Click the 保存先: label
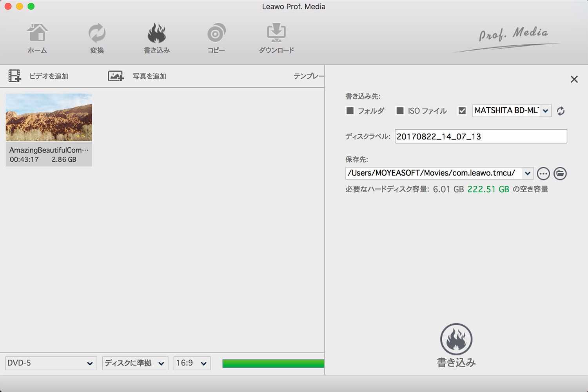Image resolution: width=588 pixels, height=392 pixels. click(357, 159)
